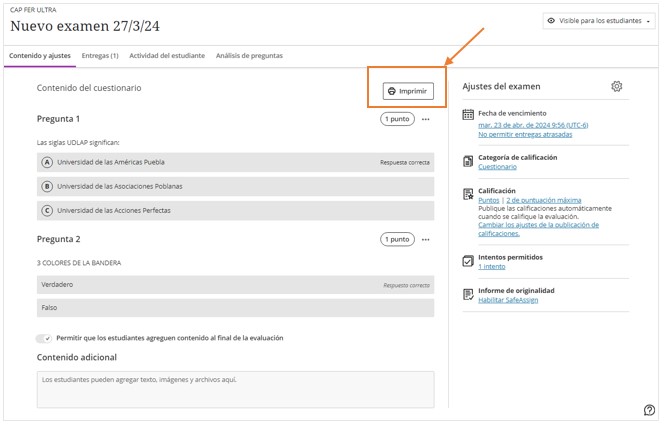Go to Actividad del estudiante tab
666x426 pixels.
167,56
